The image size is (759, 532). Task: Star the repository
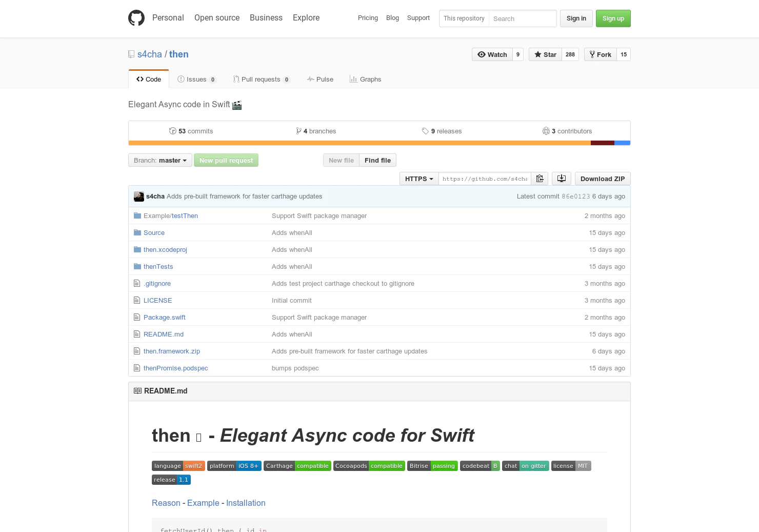545,54
